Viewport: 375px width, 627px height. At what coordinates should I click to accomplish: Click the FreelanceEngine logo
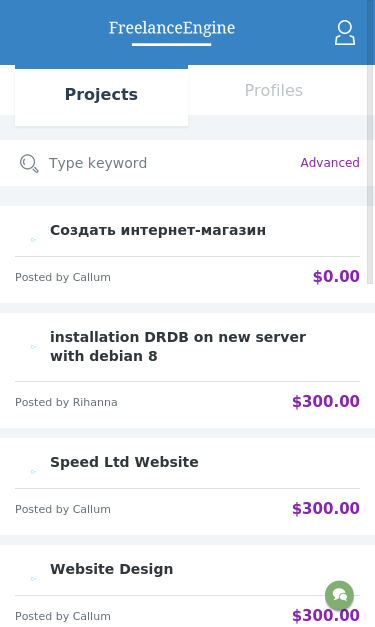(x=172, y=28)
